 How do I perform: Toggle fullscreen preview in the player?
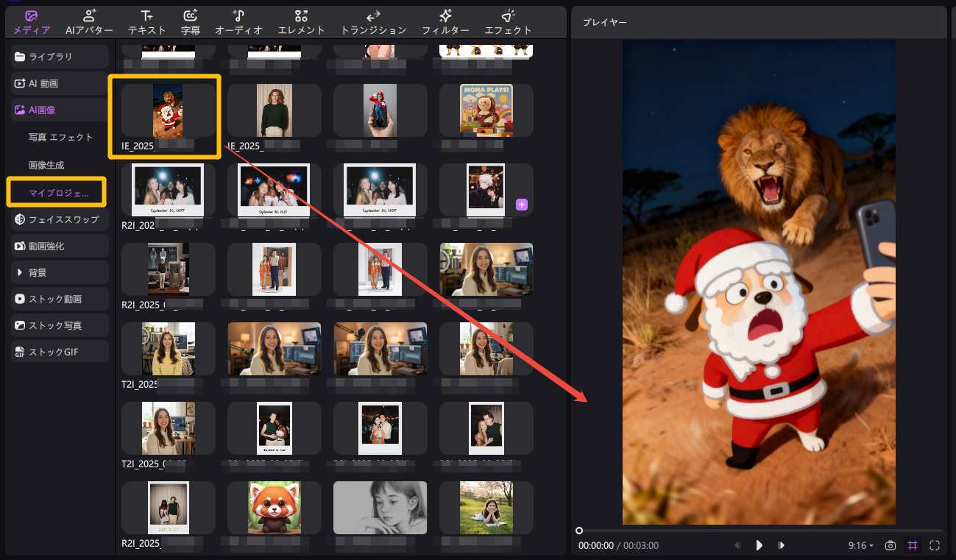tap(935, 545)
